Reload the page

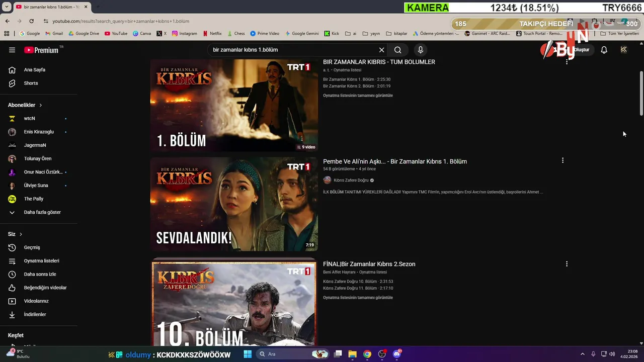coord(31,21)
